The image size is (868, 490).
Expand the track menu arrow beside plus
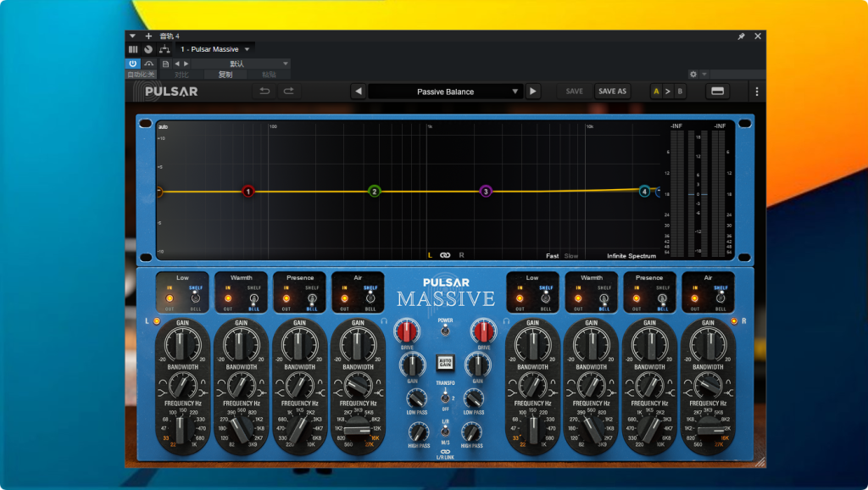[x=133, y=36]
